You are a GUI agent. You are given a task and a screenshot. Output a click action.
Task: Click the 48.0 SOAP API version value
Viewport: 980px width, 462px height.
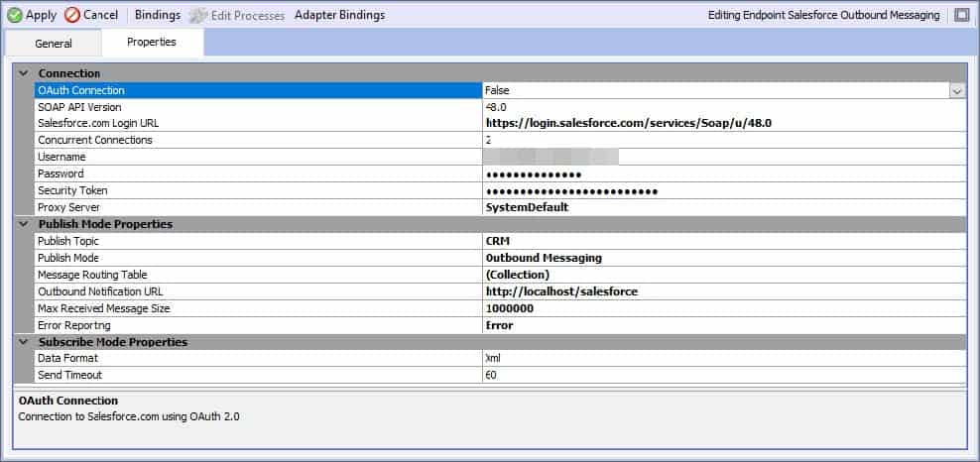[496, 107]
